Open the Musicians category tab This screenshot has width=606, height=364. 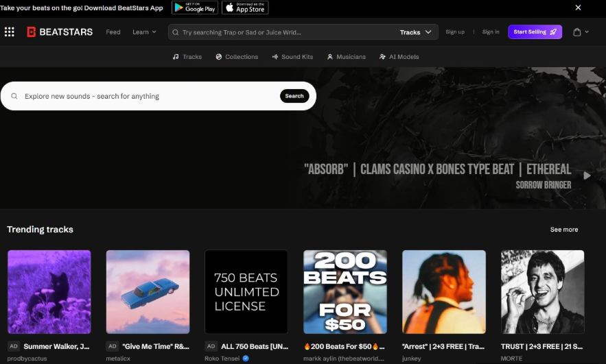coord(347,57)
